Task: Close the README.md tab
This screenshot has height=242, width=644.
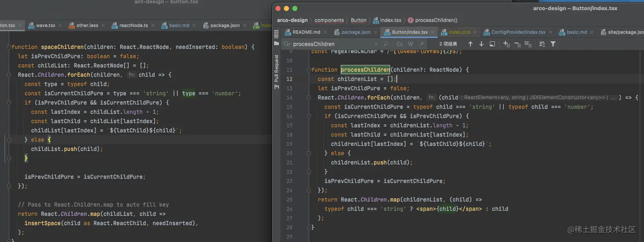Action: pyautogui.click(x=325, y=32)
